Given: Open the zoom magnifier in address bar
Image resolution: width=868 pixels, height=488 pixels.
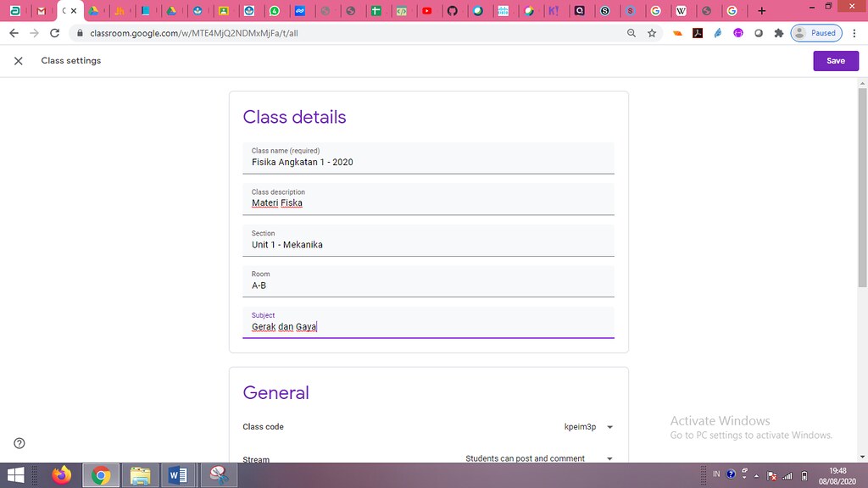Looking at the screenshot, I should coord(631,33).
